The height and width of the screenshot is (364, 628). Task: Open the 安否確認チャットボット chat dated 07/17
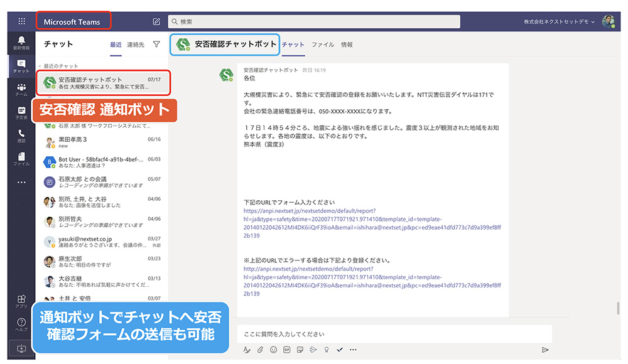tap(104, 83)
